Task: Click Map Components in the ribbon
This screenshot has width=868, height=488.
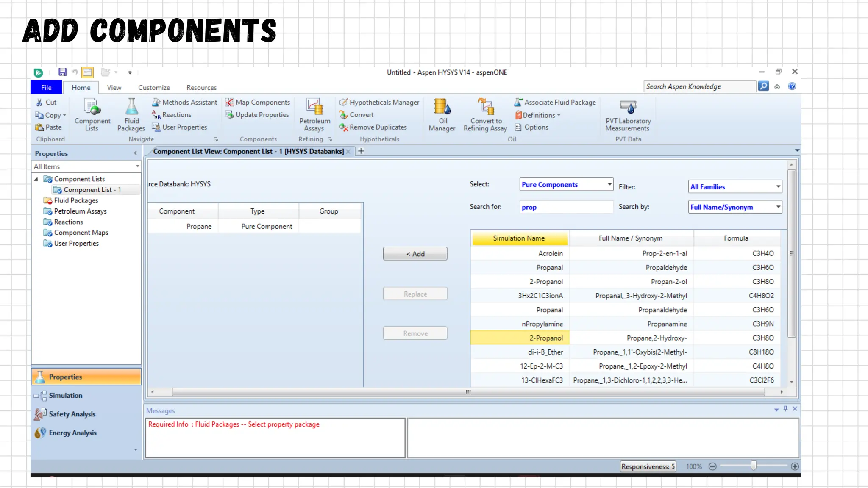Action: coord(258,102)
